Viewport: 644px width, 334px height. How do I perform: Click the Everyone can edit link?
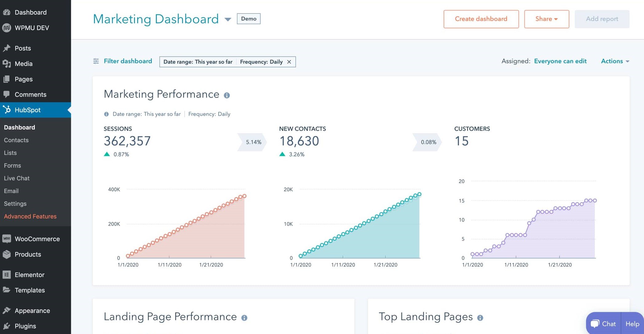click(x=560, y=61)
